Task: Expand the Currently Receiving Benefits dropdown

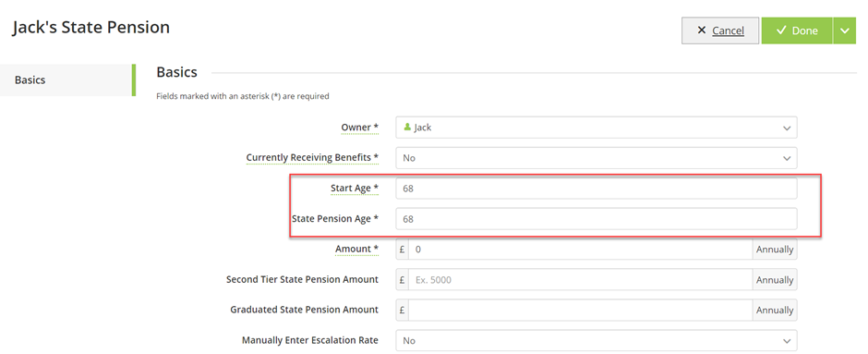Action: click(597, 158)
